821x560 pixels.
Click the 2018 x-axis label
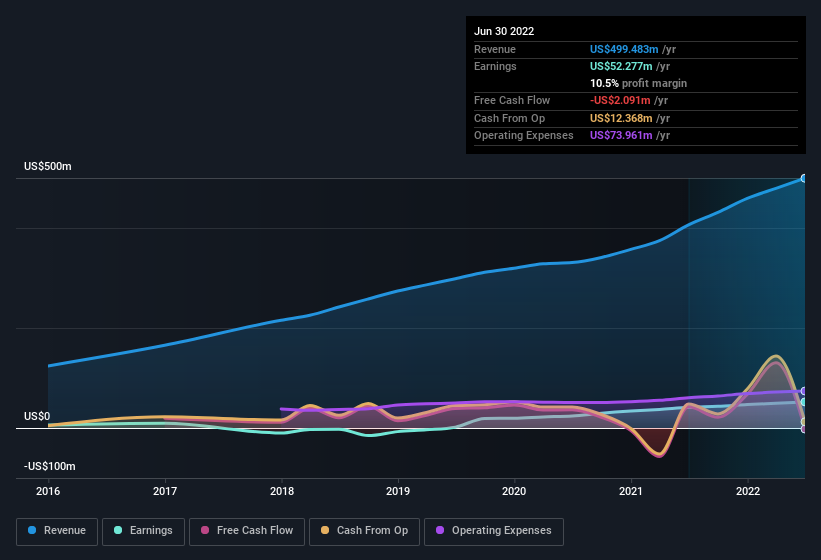coord(282,491)
